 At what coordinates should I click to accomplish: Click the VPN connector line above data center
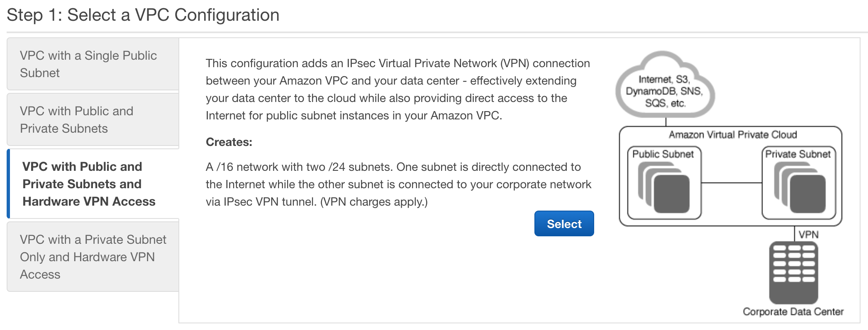click(x=794, y=234)
